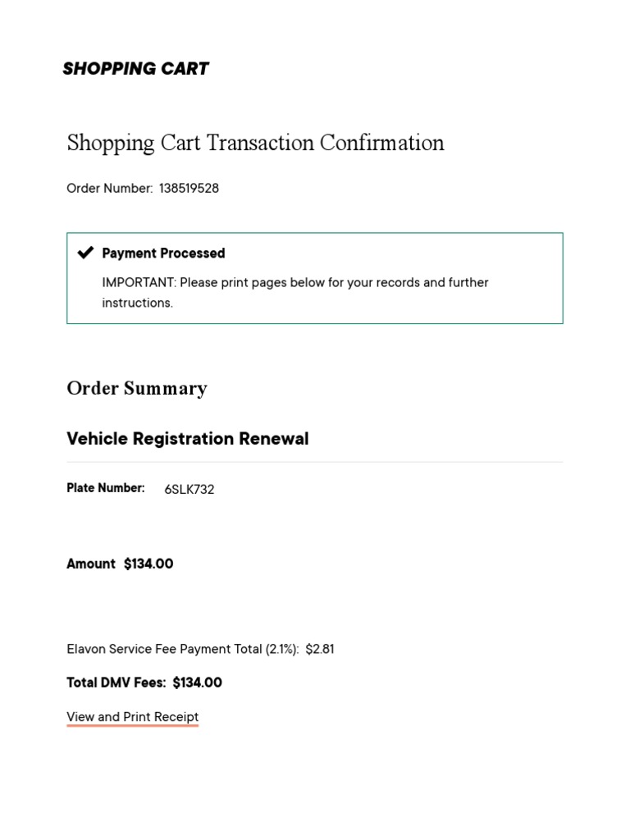
Task: Click the Plate Number label
Action: coord(106,488)
